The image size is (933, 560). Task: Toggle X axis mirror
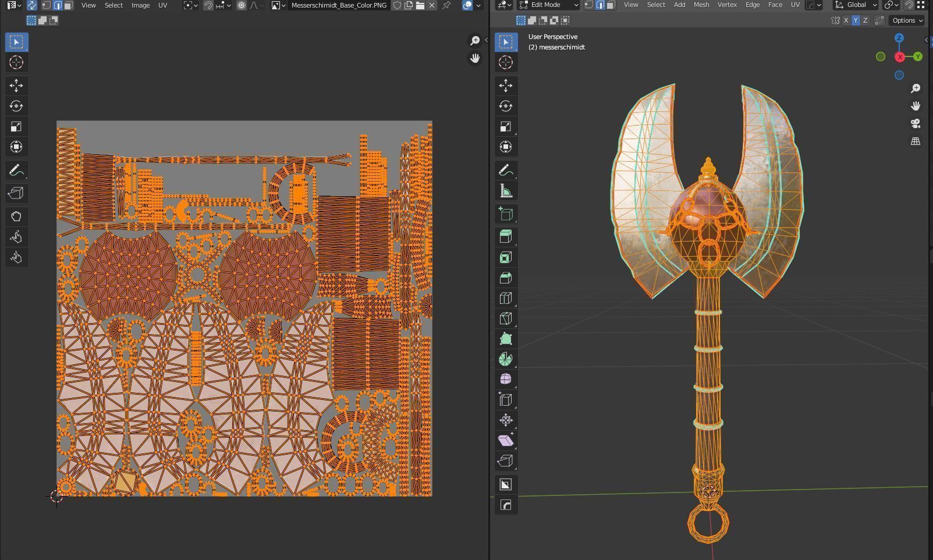pyautogui.click(x=846, y=20)
